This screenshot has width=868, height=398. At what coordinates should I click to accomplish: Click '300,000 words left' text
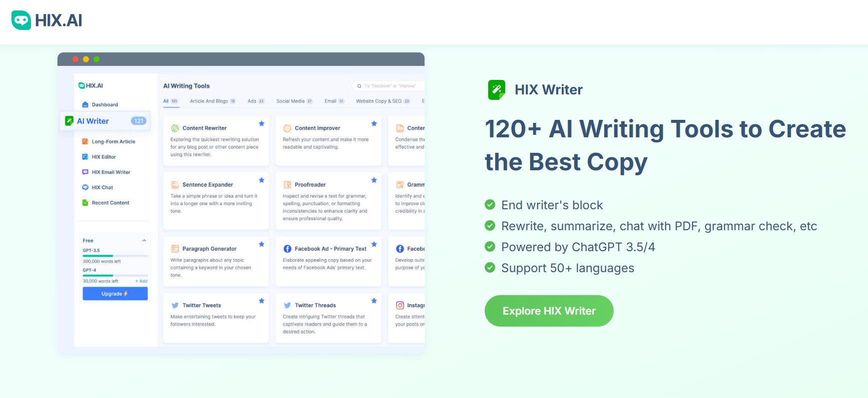[102, 262]
